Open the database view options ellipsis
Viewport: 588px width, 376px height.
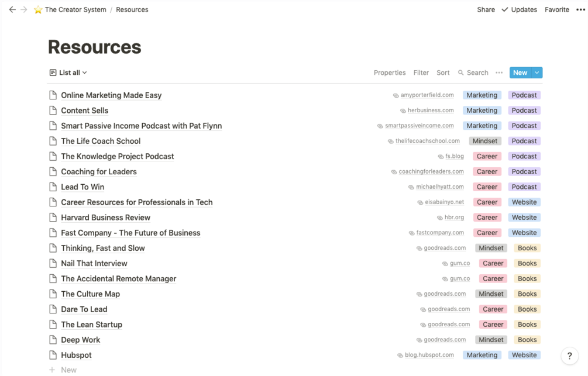(x=499, y=73)
